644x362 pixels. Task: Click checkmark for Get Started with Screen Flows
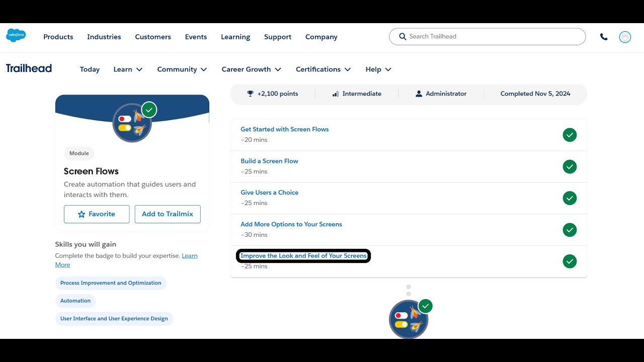(570, 135)
